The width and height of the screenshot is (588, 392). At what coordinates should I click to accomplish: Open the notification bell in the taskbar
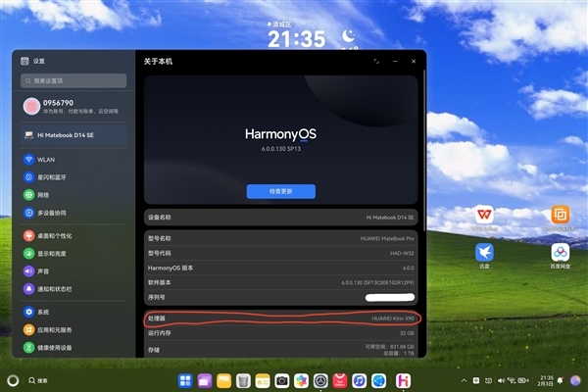[x=560, y=380]
